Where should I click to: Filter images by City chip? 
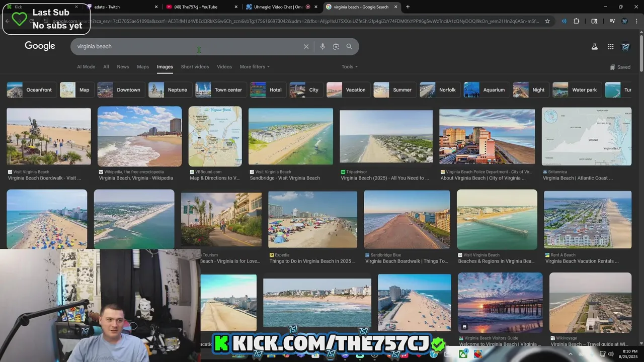point(306,90)
